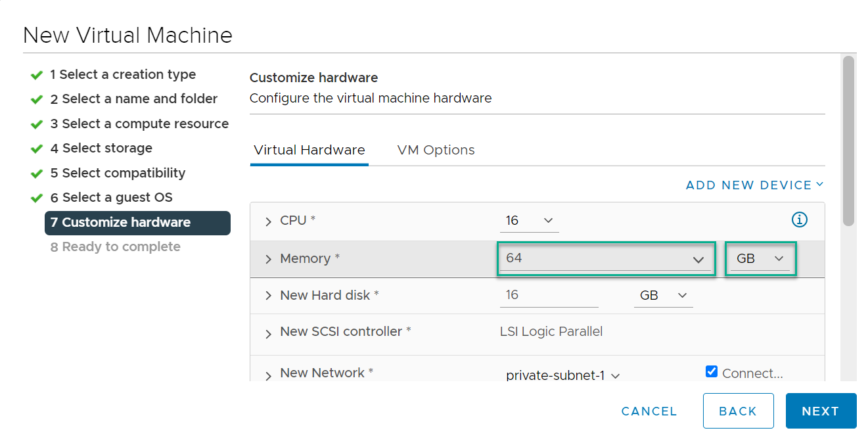Click the hard disk size field

(549, 296)
